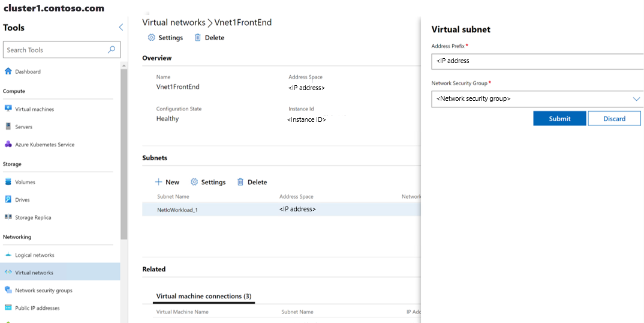Select Logical networks menu item
This screenshot has height=323, width=644.
(x=34, y=255)
